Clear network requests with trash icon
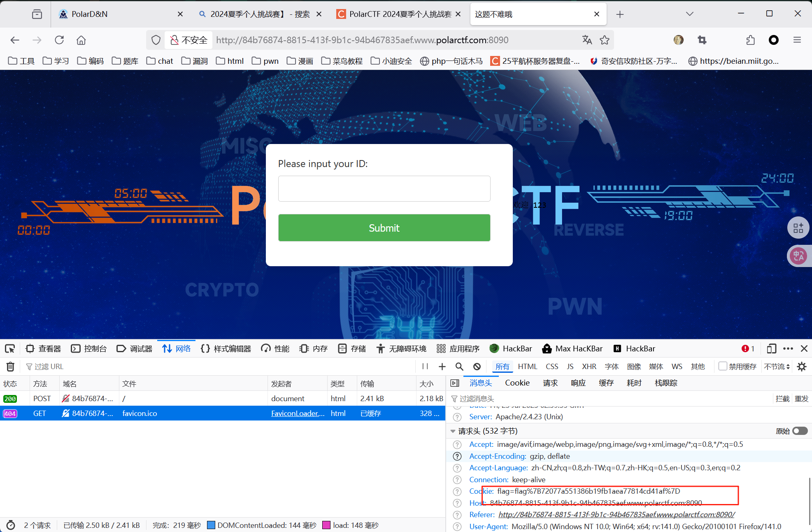The height and width of the screenshot is (532, 812). pyautogui.click(x=10, y=366)
